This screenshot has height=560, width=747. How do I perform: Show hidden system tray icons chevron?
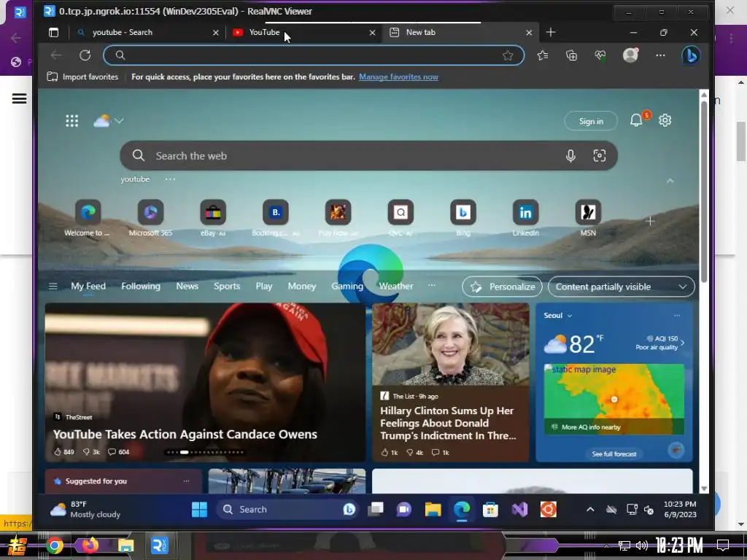coord(590,510)
